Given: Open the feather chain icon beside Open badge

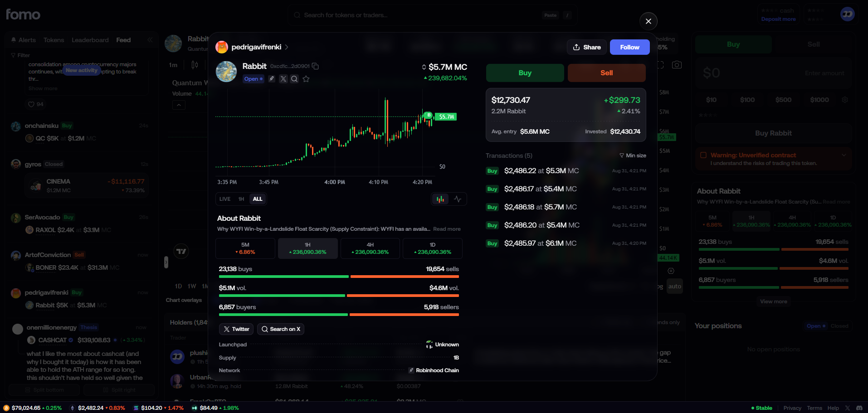Looking at the screenshot, I should point(272,79).
